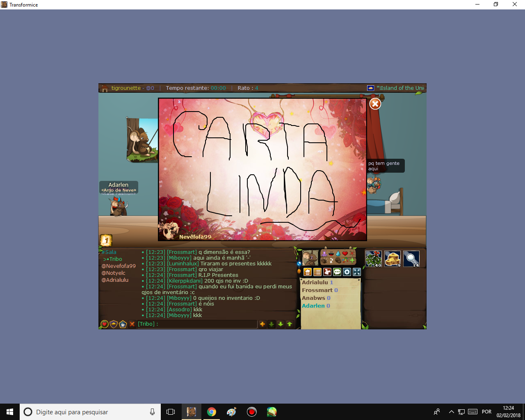Move chat down one line with down arrow

click(281, 324)
